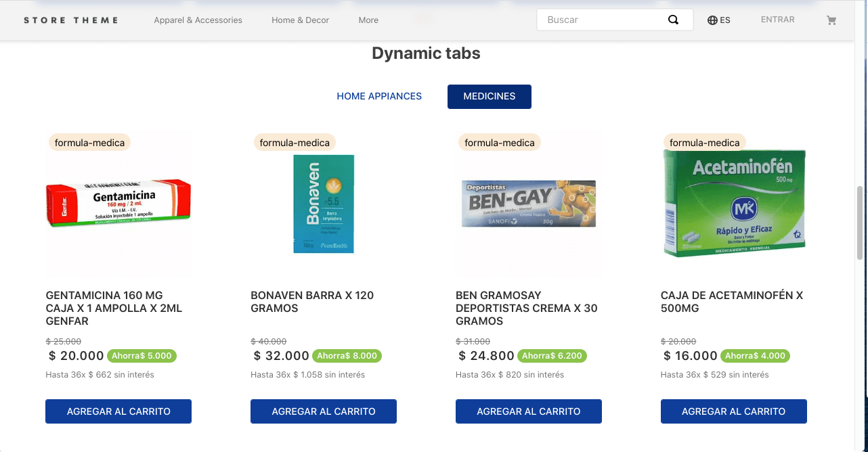Click the search magnifier icon
Viewport: 868px width, 452px height.
click(x=673, y=20)
